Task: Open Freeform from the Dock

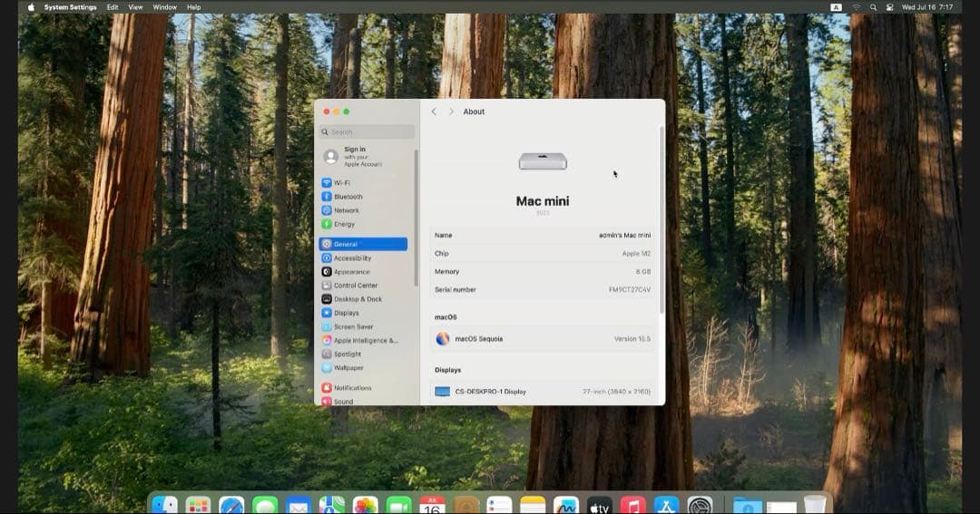Action: (566, 505)
